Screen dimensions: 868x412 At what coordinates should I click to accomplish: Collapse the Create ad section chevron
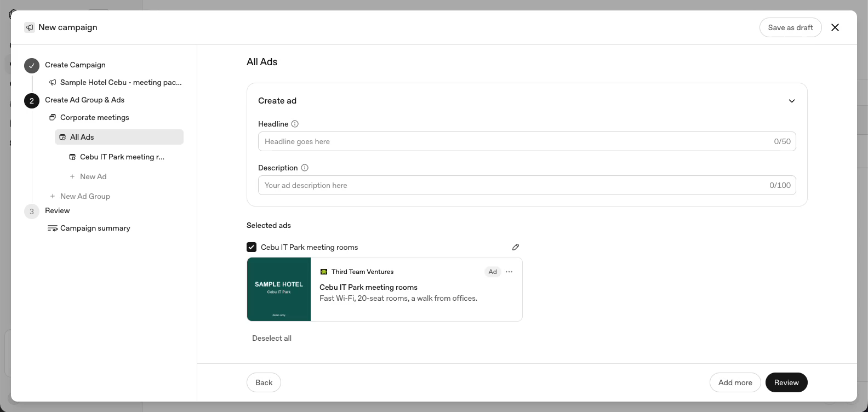(x=792, y=101)
